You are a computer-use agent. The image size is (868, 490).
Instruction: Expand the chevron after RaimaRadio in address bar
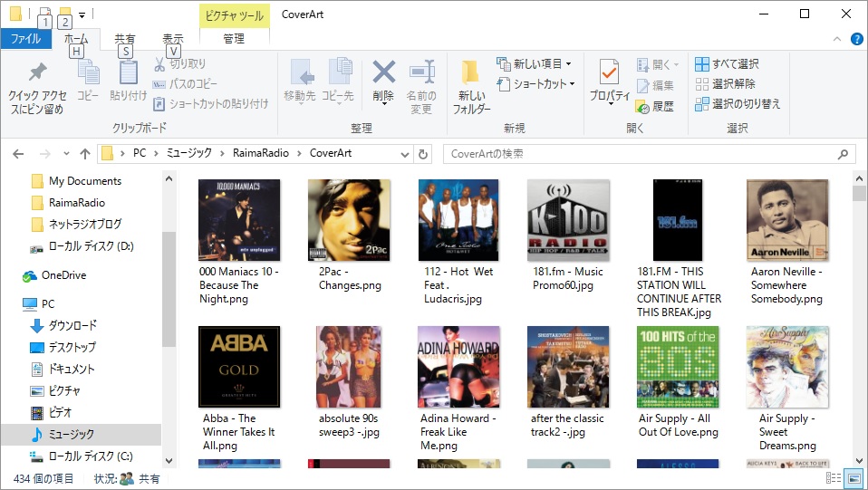tap(299, 153)
